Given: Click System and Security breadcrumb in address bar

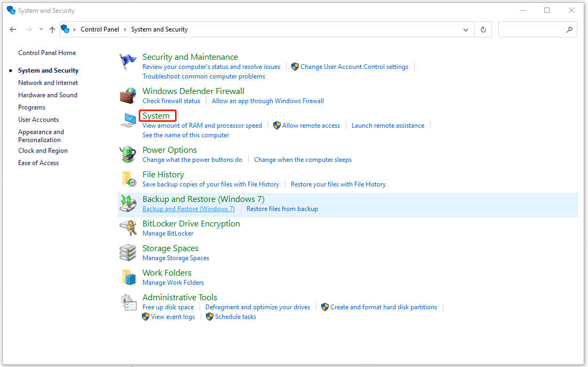Looking at the screenshot, I should (x=160, y=29).
